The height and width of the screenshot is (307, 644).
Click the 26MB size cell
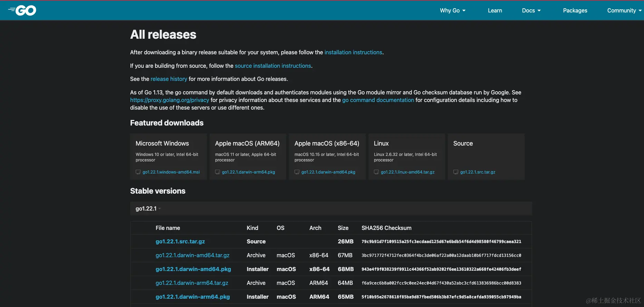click(x=346, y=241)
